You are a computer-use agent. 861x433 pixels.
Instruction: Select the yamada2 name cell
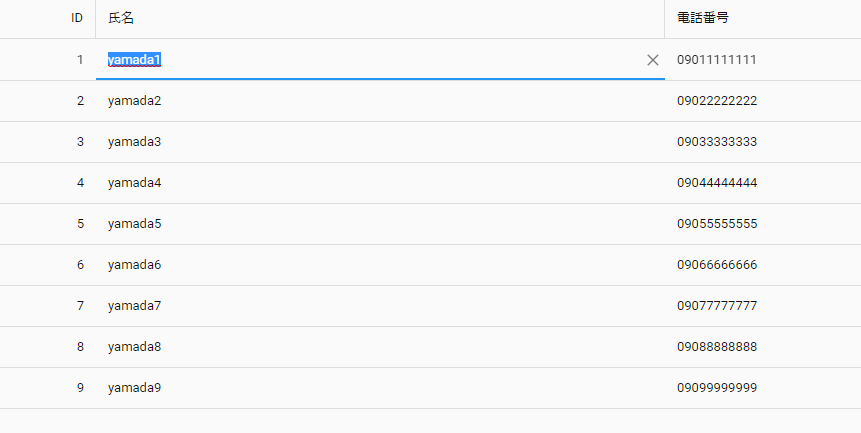pos(380,101)
